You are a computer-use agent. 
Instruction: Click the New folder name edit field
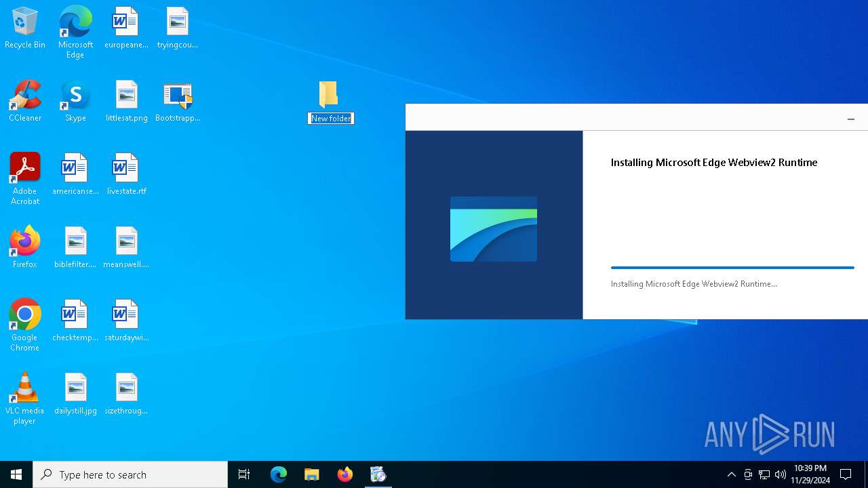point(331,119)
